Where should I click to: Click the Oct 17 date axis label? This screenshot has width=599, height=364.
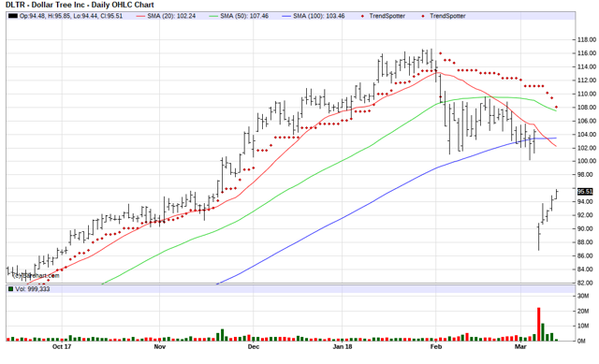click(x=62, y=347)
